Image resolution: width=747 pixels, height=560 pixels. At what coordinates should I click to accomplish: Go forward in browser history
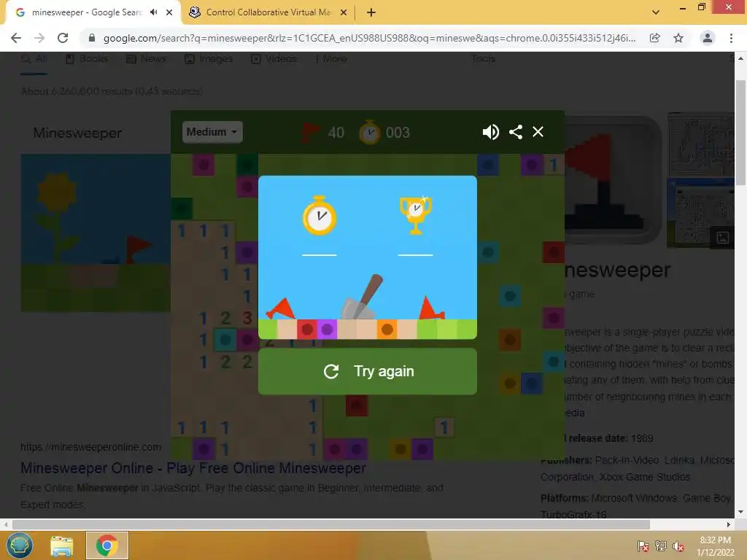[39, 38]
